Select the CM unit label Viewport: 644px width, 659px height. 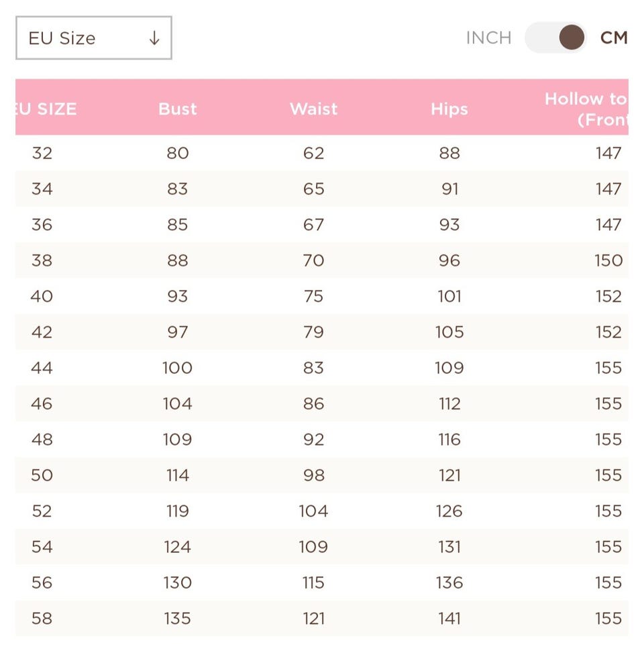coord(613,38)
